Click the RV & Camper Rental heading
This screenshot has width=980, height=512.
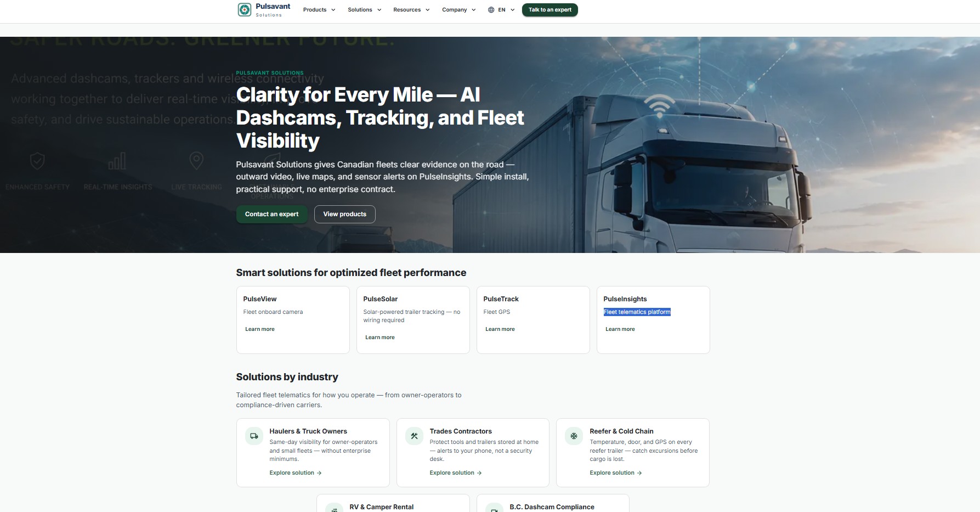382,507
